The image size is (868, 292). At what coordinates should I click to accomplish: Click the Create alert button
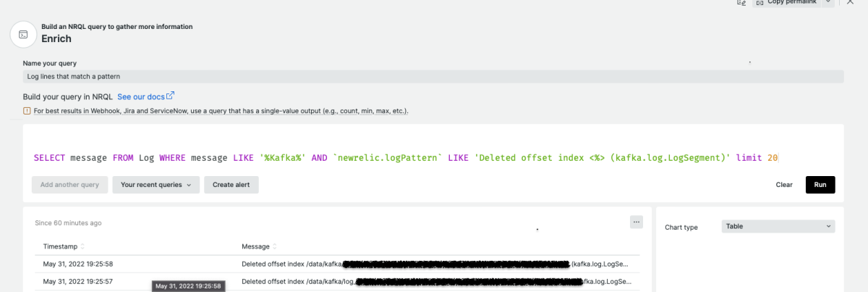tap(231, 185)
